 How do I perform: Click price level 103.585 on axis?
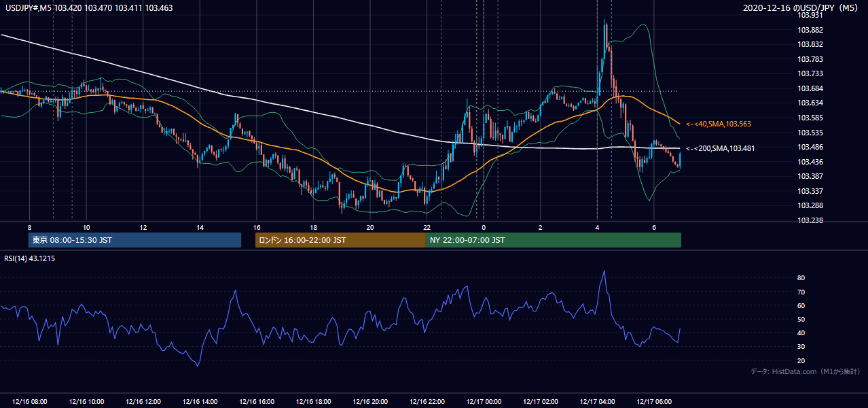point(810,118)
